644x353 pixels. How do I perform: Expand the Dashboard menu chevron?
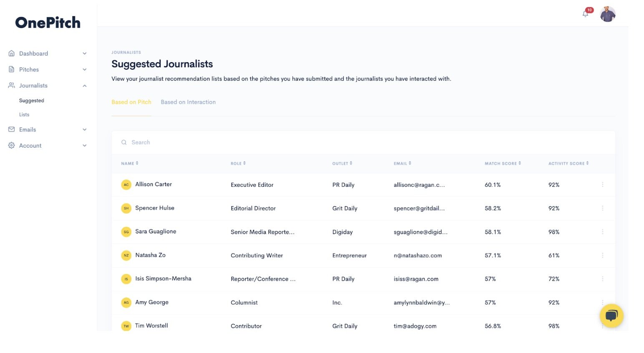point(85,53)
